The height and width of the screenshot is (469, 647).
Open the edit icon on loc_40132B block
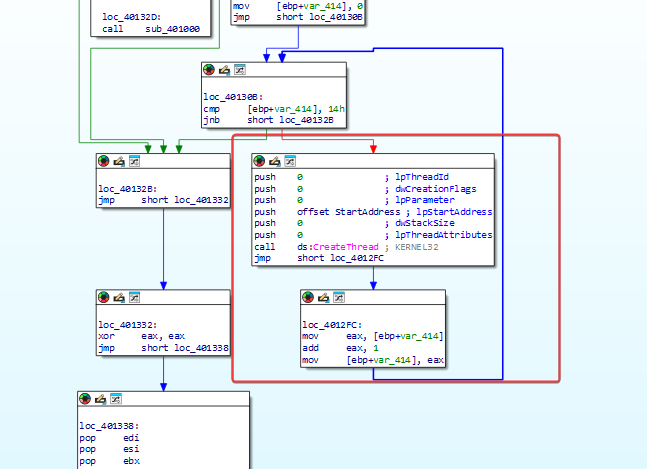click(x=119, y=161)
